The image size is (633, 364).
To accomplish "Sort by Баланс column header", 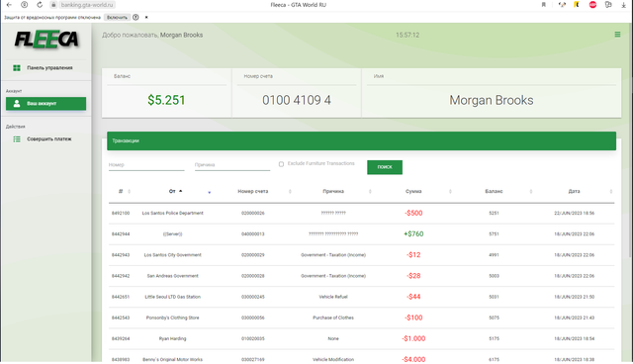I will [494, 191].
